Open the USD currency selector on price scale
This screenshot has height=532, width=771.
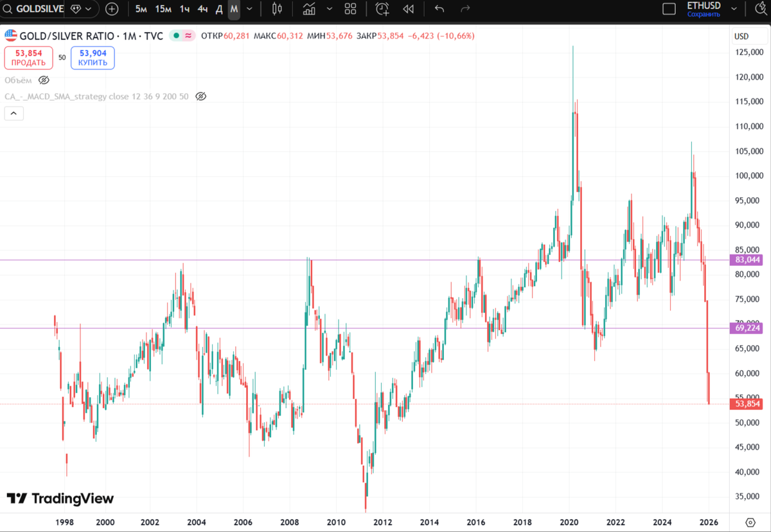(741, 36)
